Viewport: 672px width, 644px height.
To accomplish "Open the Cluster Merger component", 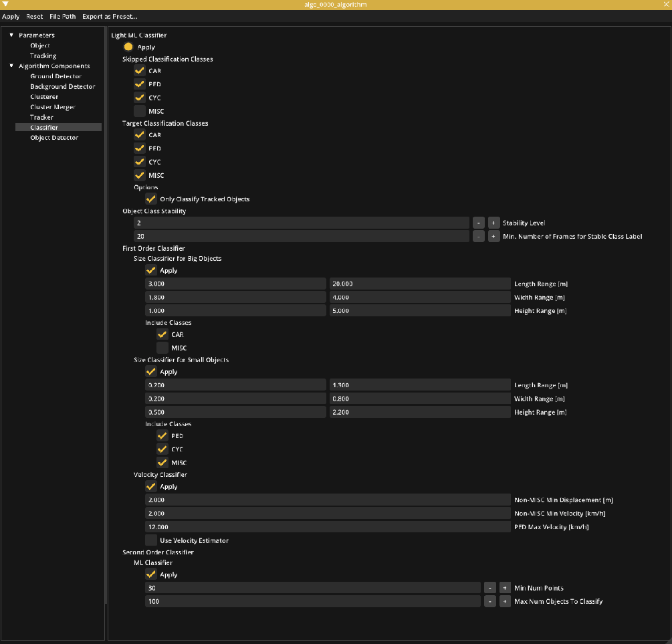I will [x=53, y=107].
